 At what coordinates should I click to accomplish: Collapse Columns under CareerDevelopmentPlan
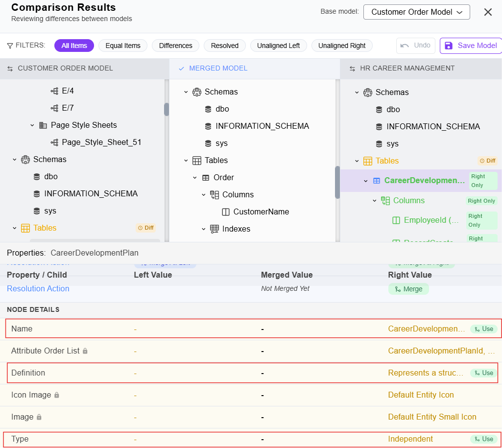tap(375, 201)
